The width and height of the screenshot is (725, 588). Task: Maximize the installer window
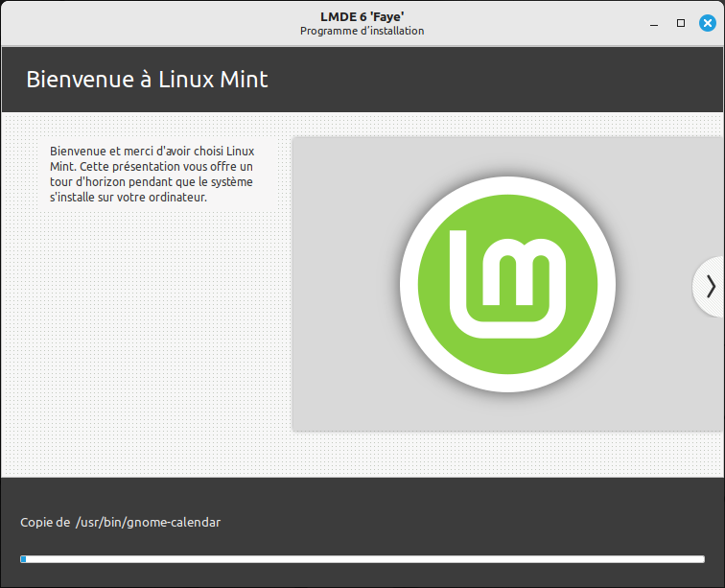point(681,23)
